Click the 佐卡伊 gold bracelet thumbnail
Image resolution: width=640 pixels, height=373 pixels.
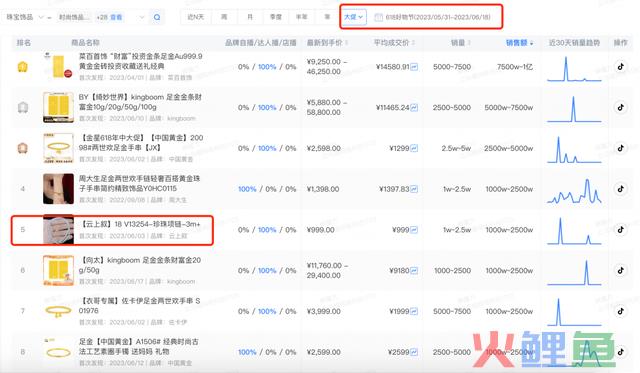[x=58, y=311]
